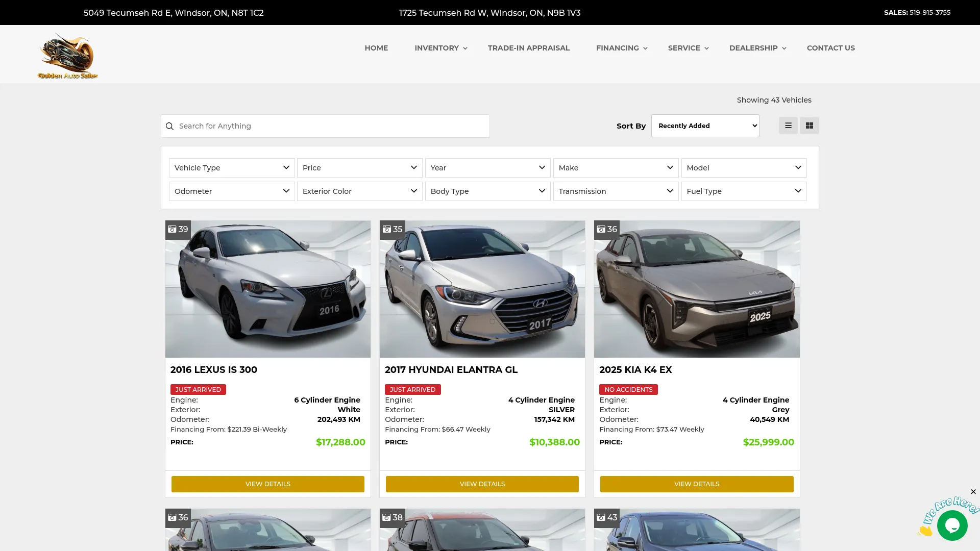Click photo count badge 38 on second-row card
The height and width of the screenshot is (551, 980).
393,518
